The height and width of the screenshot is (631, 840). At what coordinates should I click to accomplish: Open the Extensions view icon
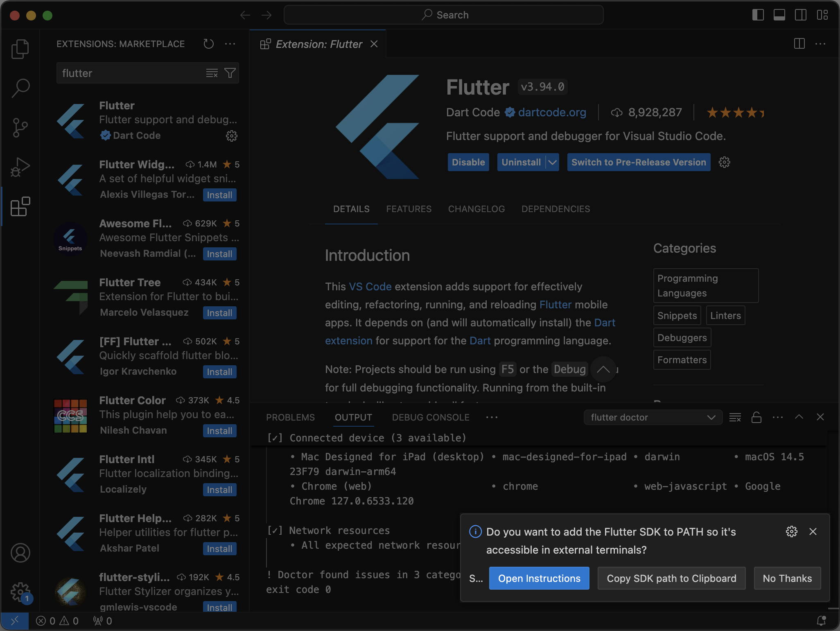20,206
